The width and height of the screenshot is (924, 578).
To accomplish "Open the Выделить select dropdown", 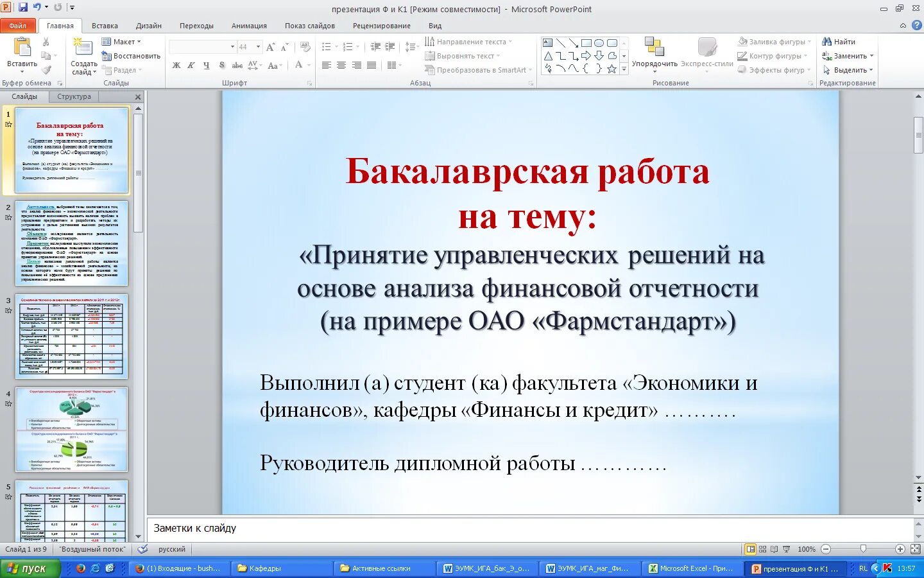I will (x=848, y=70).
